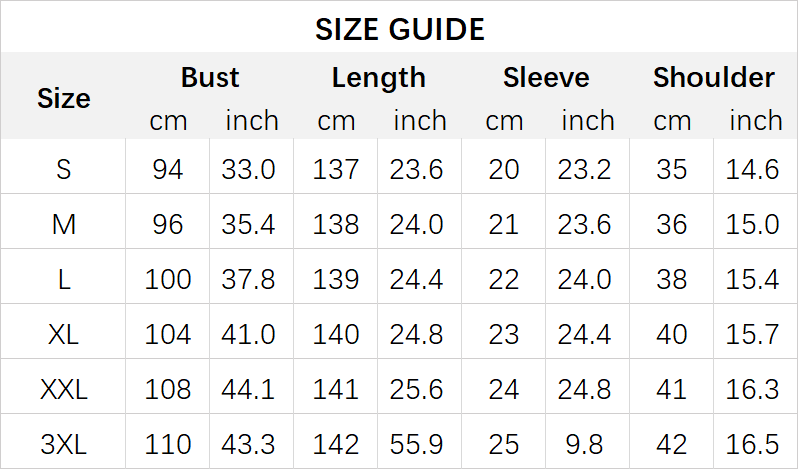Image resolution: width=798 pixels, height=469 pixels.
Task: Click the Size header cell
Action: (64, 98)
